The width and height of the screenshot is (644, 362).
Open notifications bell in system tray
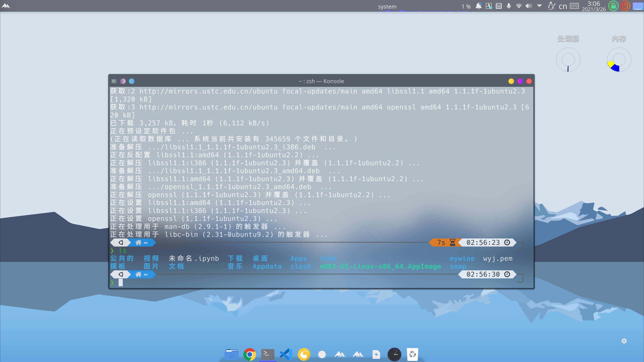pos(478,6)
